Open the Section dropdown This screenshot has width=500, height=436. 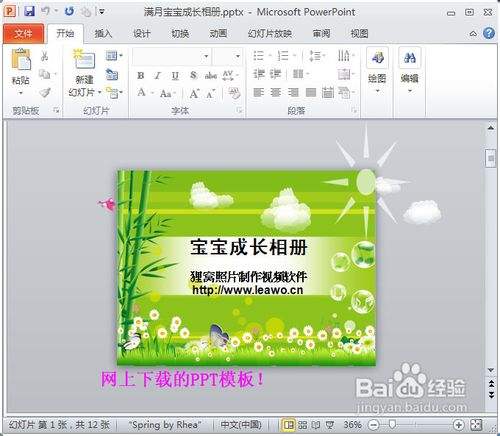coord(113,92)
